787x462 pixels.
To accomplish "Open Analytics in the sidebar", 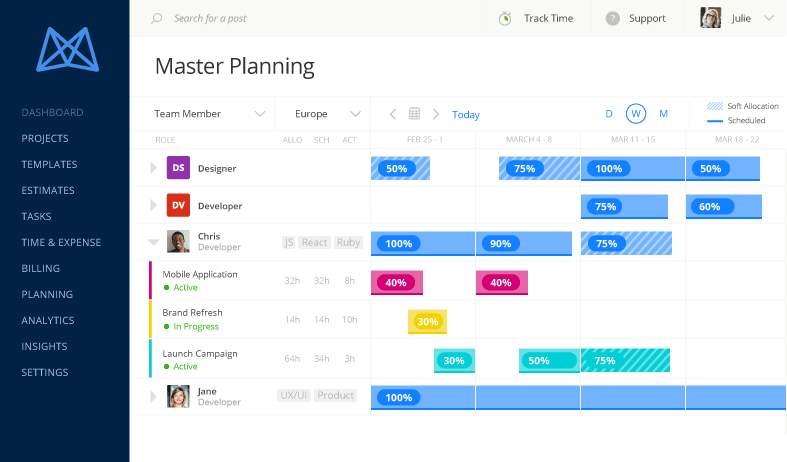I will [48, 320].
